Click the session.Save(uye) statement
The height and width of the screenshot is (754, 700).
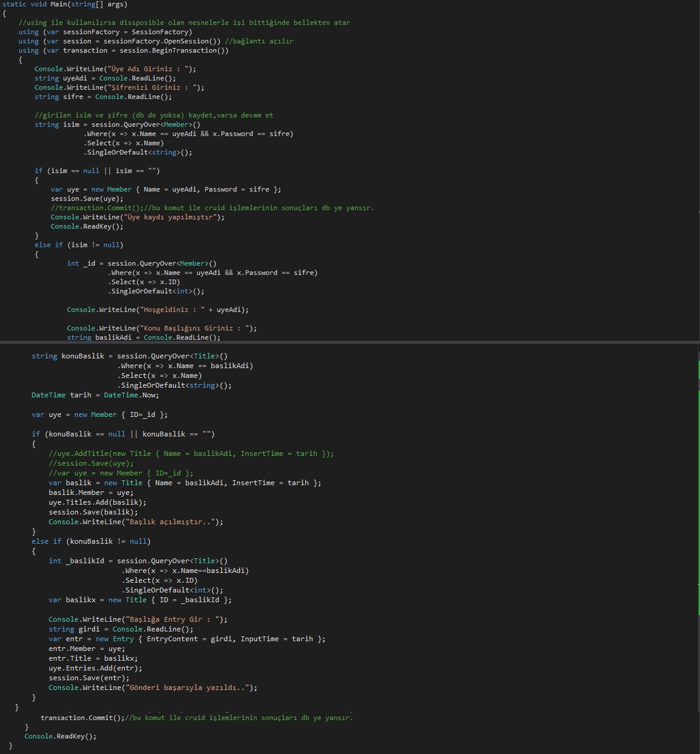[x=87, y=199]
